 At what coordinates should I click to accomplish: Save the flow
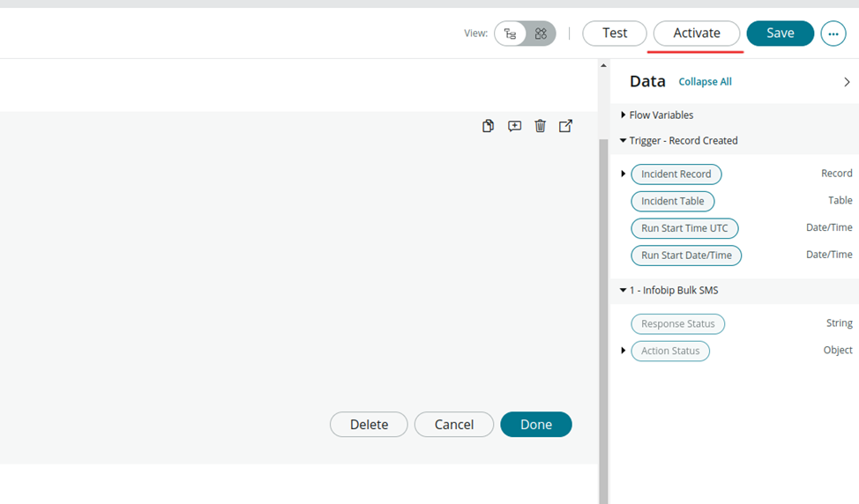[780, 33]
